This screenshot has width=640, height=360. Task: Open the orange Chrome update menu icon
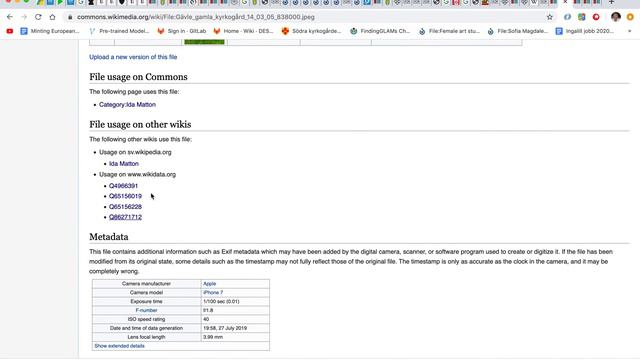point(630,17)
